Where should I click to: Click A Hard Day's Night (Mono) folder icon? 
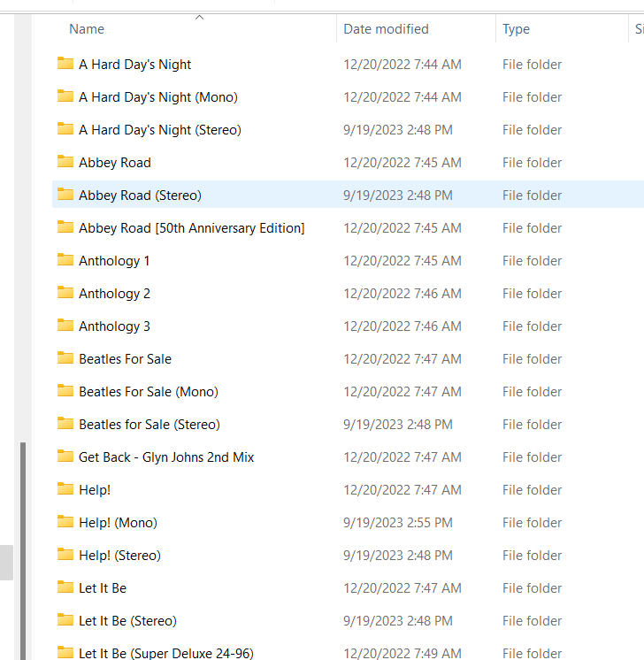(x=65, y=96)
